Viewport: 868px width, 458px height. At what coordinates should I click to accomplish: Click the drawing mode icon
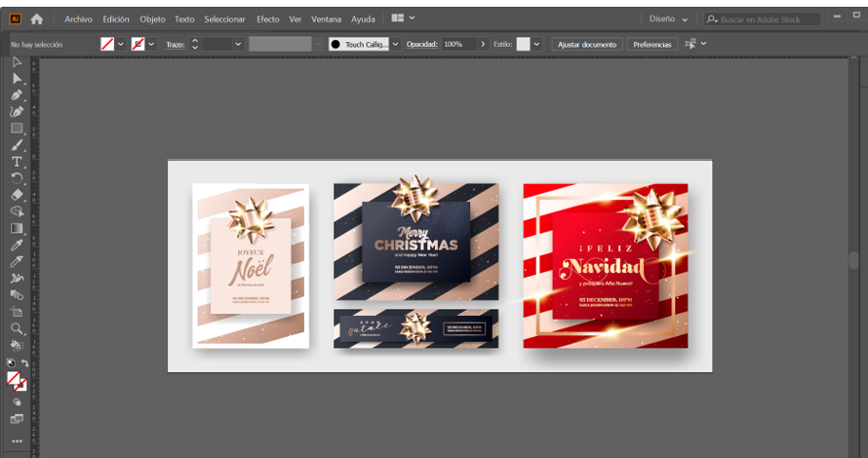pyautogui.click(x=17, y=402)
